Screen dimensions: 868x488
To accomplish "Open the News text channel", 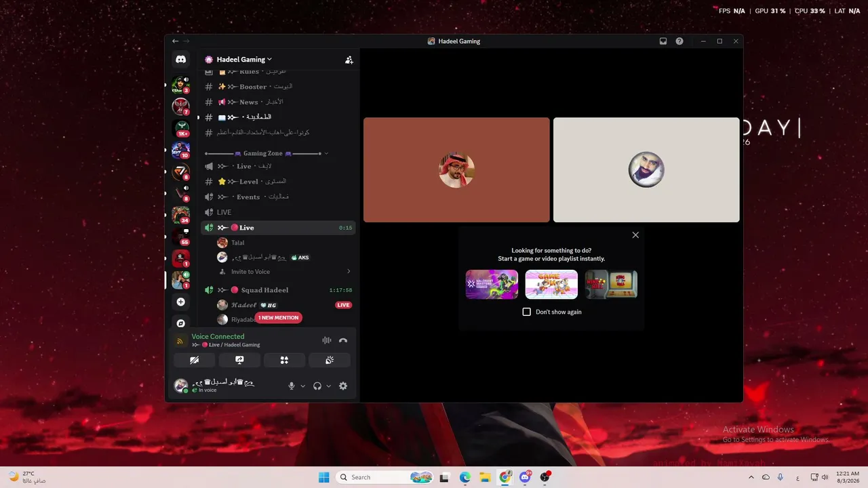I will pyautogui.click(x=277, y=102).
